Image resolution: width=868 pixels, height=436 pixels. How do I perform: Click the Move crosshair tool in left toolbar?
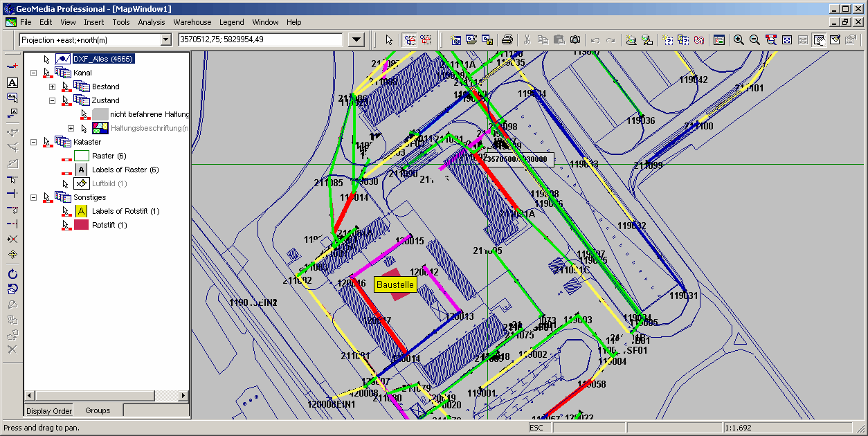pyautogui.click(x=12, y=254)
